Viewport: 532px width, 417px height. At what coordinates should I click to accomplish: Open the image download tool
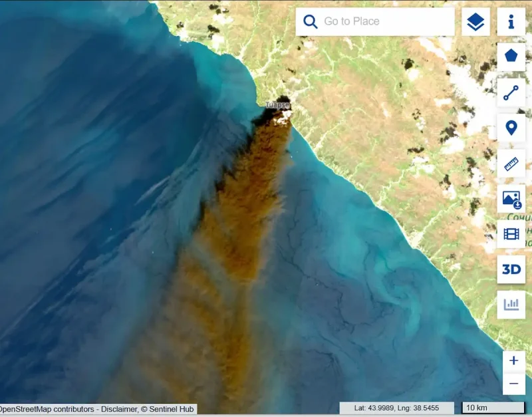coord(511,199)
